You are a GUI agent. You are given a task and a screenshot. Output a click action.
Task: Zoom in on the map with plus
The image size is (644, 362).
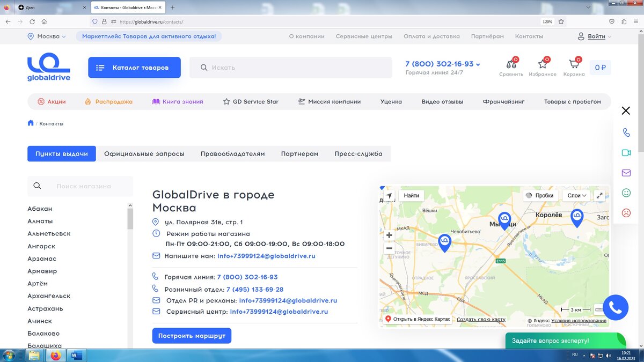pos(389,235)
